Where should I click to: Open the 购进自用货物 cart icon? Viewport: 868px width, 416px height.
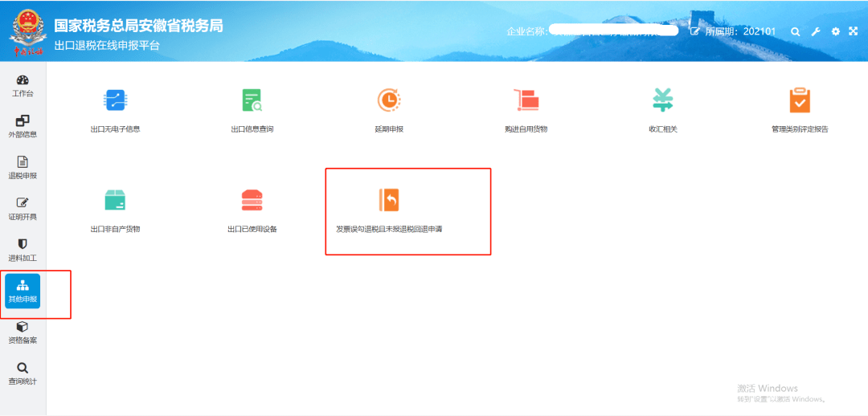[x=526, y=100]
